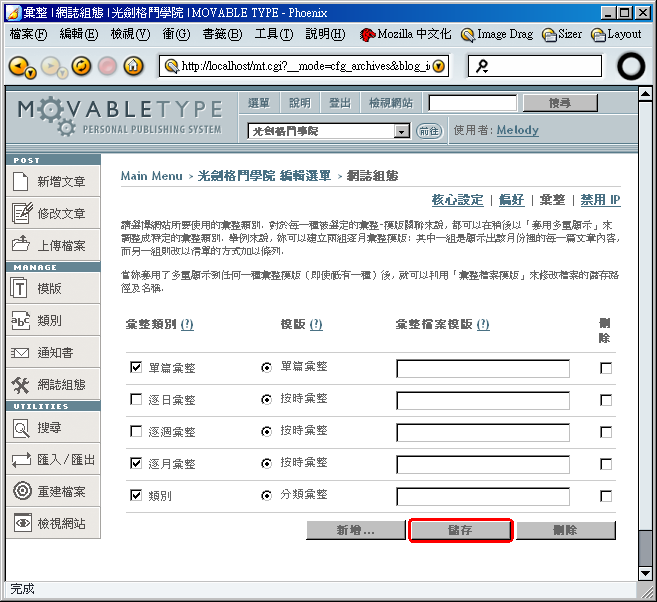Image resolution: width=657 pixels, height=602 pixels.
Task: Open the Forward button history dropdown arrow
Action: coord(62,74)
